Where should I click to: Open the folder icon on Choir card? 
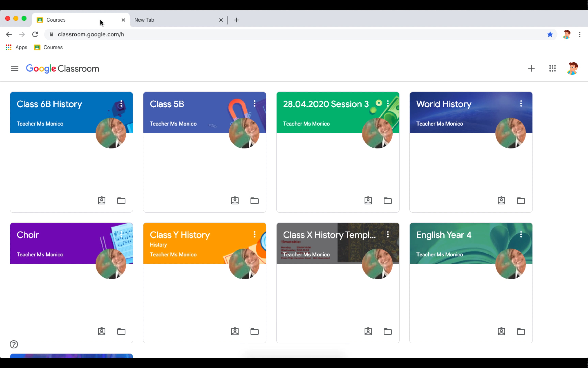121,331
